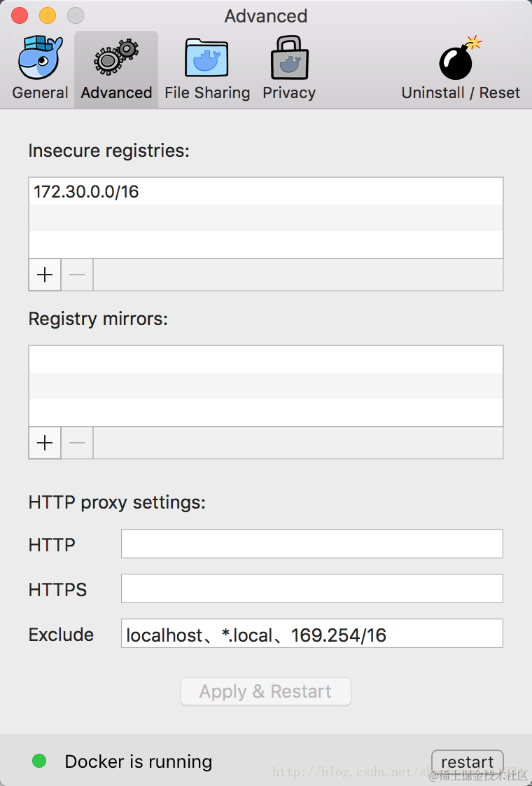
Task: Click the HTTP proxy input field
Action: tap(311, 544)
